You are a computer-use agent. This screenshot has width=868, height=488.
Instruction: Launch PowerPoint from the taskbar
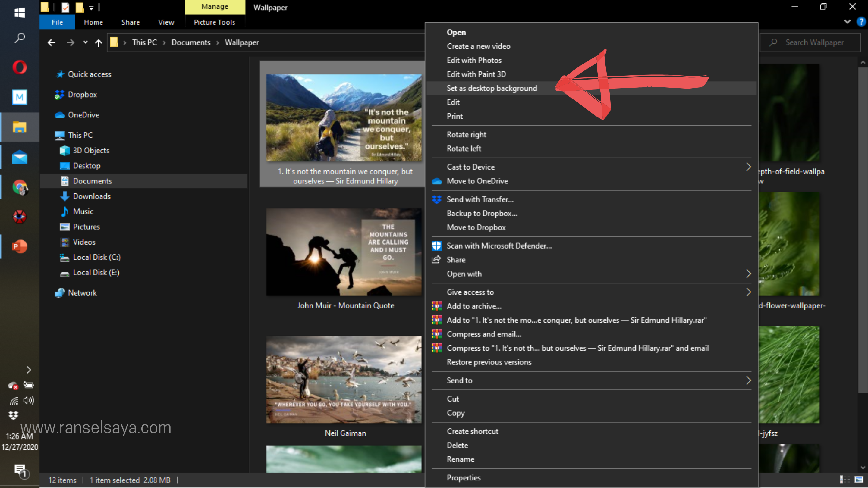click(x=20, y=246)
